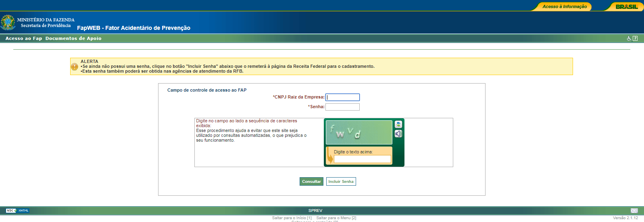Open the Acesso ao Fap menu
644x222 pixels.
point(24,38)
